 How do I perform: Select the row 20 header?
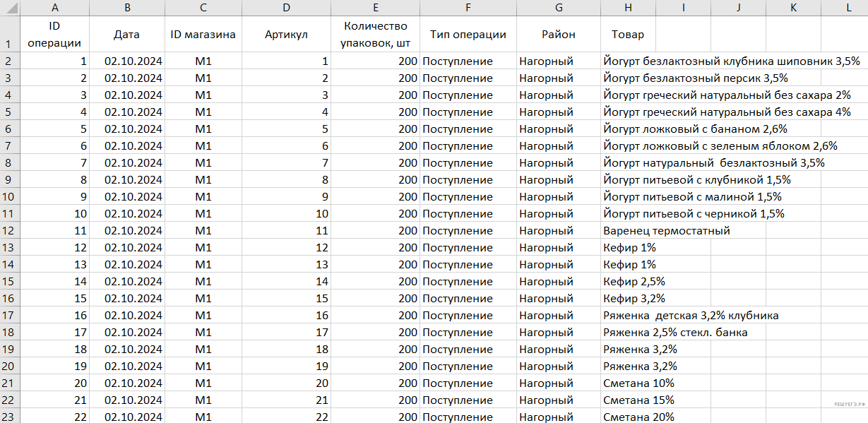pyautogui.click(x=9, y=366)
